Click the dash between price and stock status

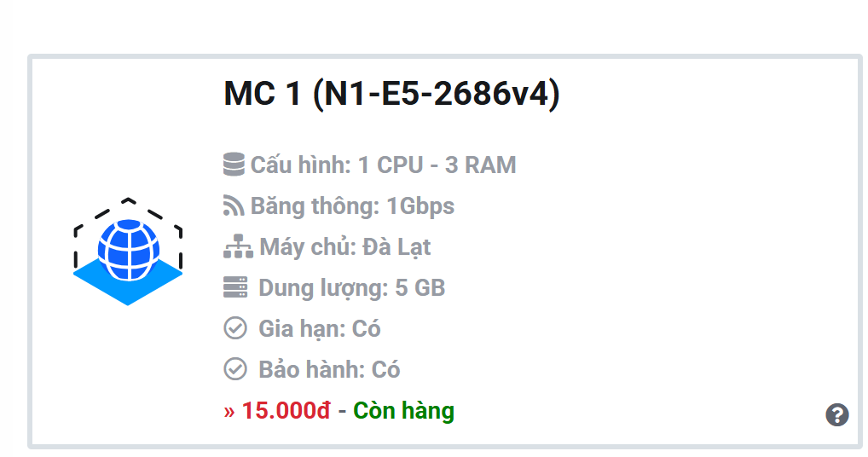342,411
